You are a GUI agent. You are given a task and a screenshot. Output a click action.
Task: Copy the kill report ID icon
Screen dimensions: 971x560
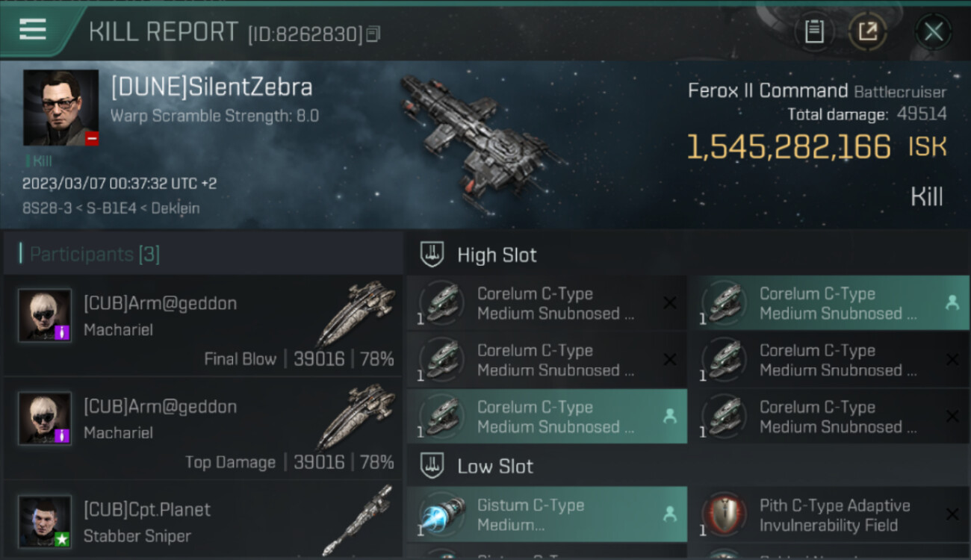pos(373,34)
